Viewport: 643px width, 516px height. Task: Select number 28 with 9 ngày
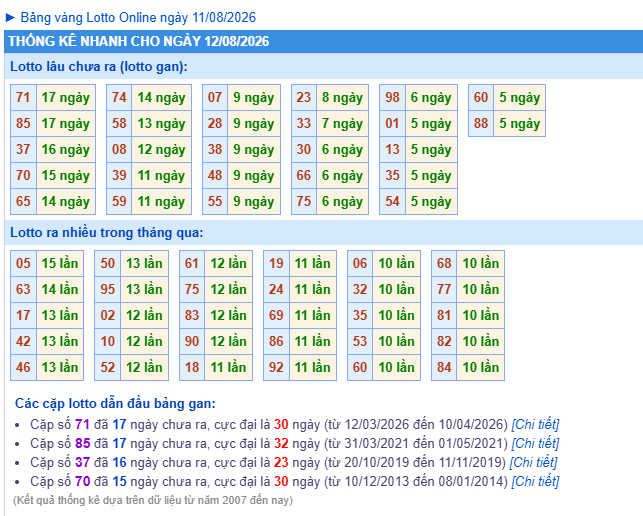pyautogui.click(x=215, y=123)
